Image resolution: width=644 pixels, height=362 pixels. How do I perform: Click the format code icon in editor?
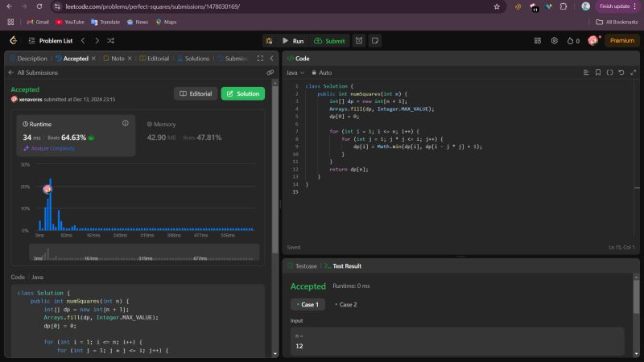(x=586, y=72)
